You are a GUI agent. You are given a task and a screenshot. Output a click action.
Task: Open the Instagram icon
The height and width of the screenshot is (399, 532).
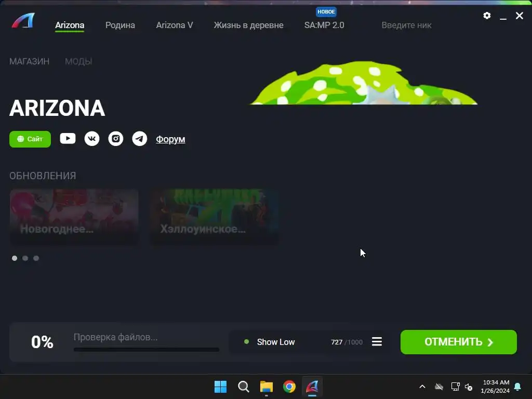click(x=116, y=139)
